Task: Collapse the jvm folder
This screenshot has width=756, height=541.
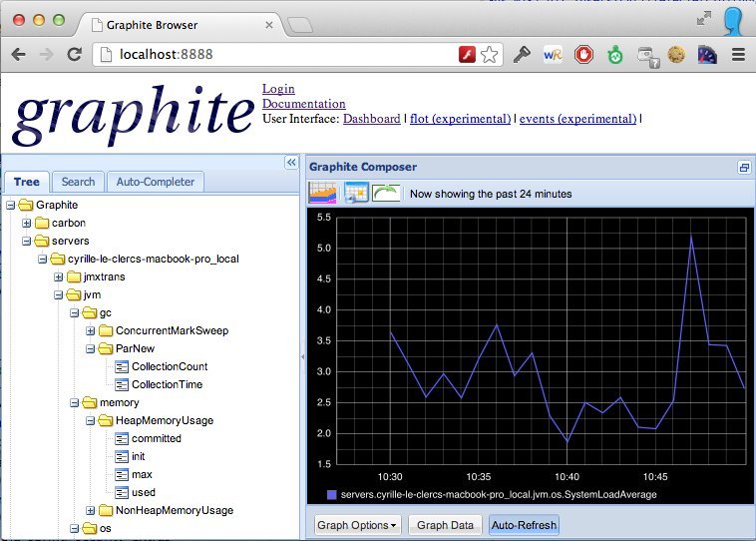Action: click(x=58, y=294)
